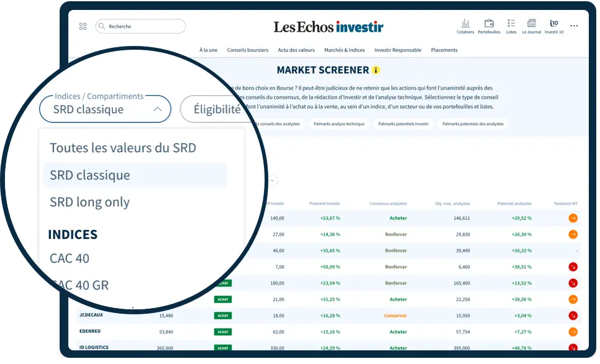600x364 pixels.
Task: Click the green ACHAT badge for EDENRED
Action: (223, 331)
